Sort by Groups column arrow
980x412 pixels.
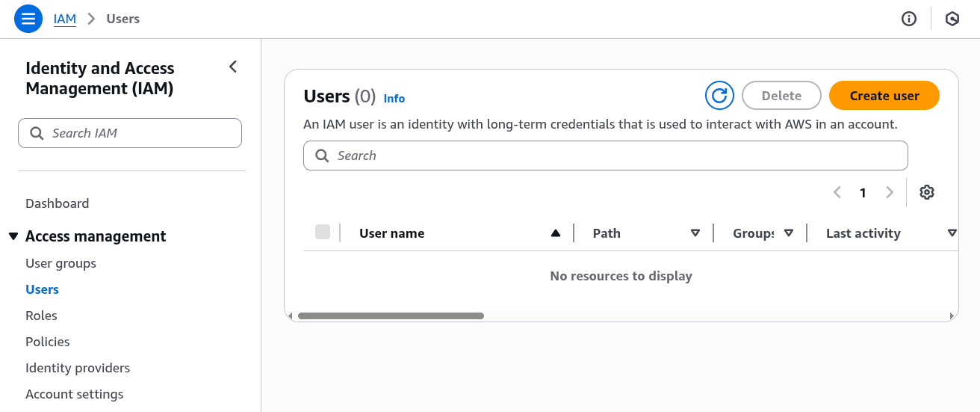pos(789,233)
